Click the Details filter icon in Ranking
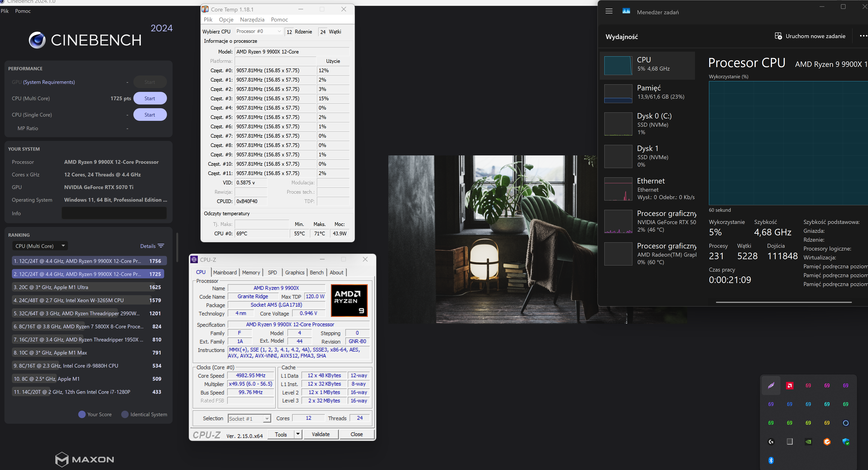This screenshot has height=470, width=868. tap(161, 246)
